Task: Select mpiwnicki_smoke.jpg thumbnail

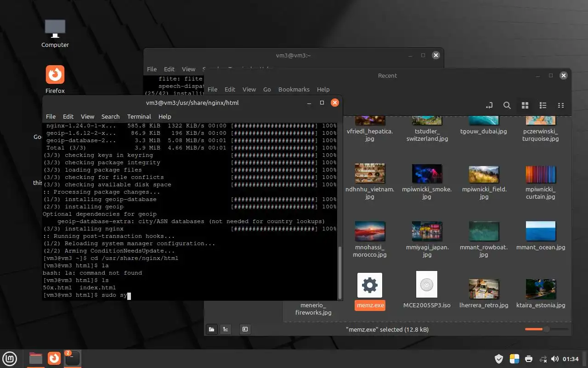Action: [x=427, y=174]
